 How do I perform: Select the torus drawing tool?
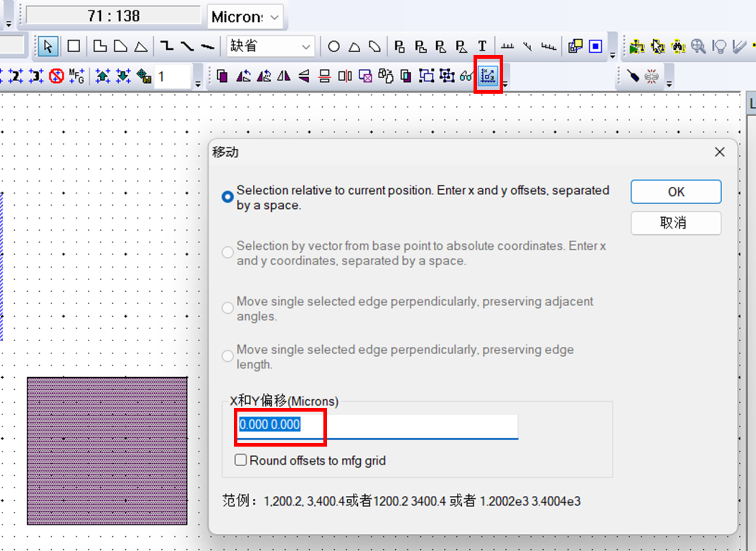[374, 46]
